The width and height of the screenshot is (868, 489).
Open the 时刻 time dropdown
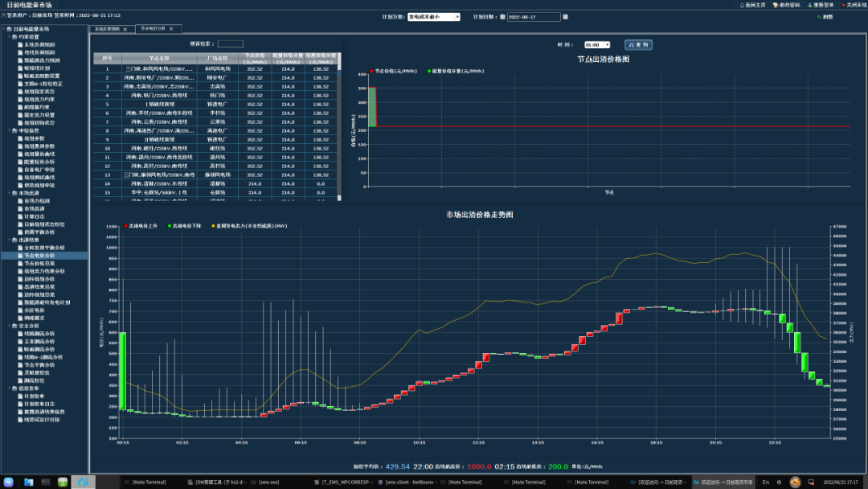(597, 45)
